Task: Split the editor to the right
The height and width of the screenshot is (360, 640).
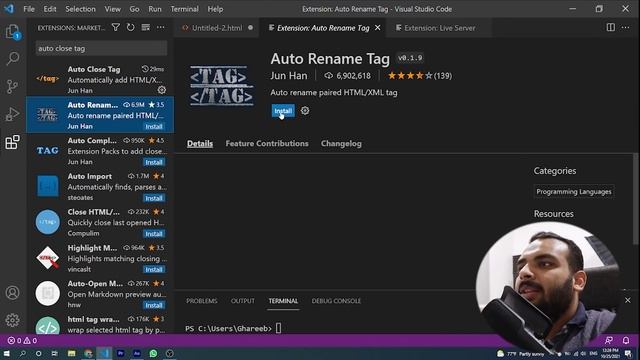Action: pos(611,27)
